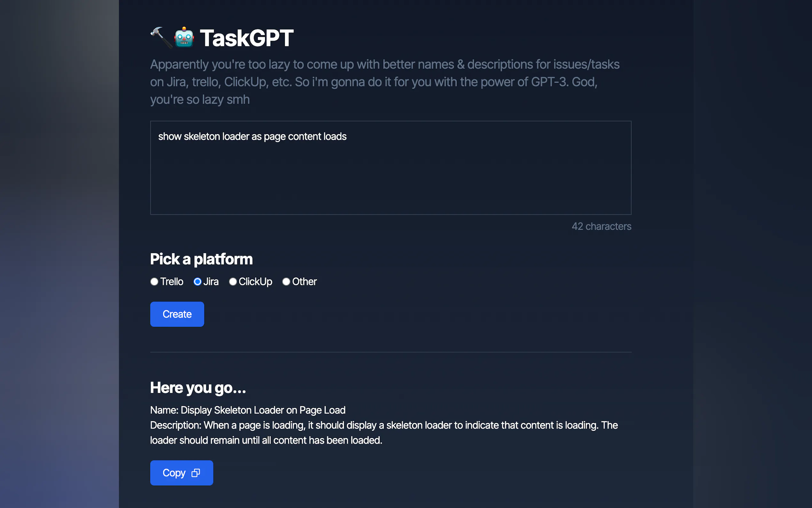Image resolution: width=812 pixels, height=508 pixels.
Task: Select the Jira radio button
Action: click(x=197, y=282)
